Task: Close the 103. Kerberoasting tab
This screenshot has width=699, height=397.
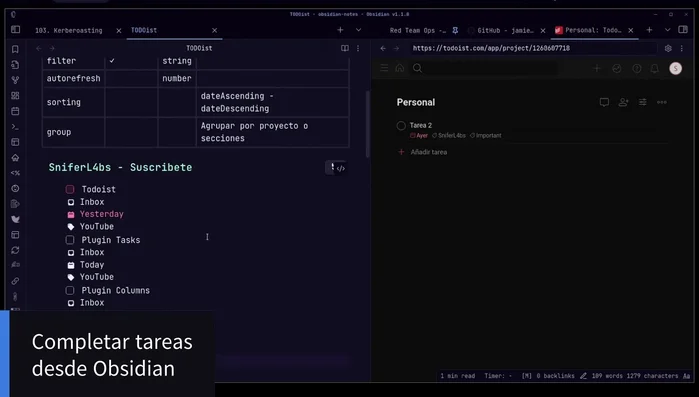Action: click(x=119, y=30)
